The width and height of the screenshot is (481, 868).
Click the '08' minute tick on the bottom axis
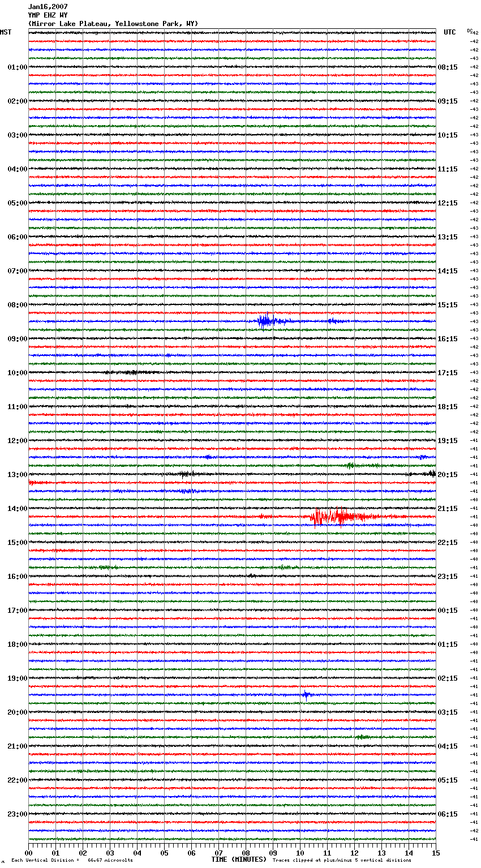tap(246, 853)
